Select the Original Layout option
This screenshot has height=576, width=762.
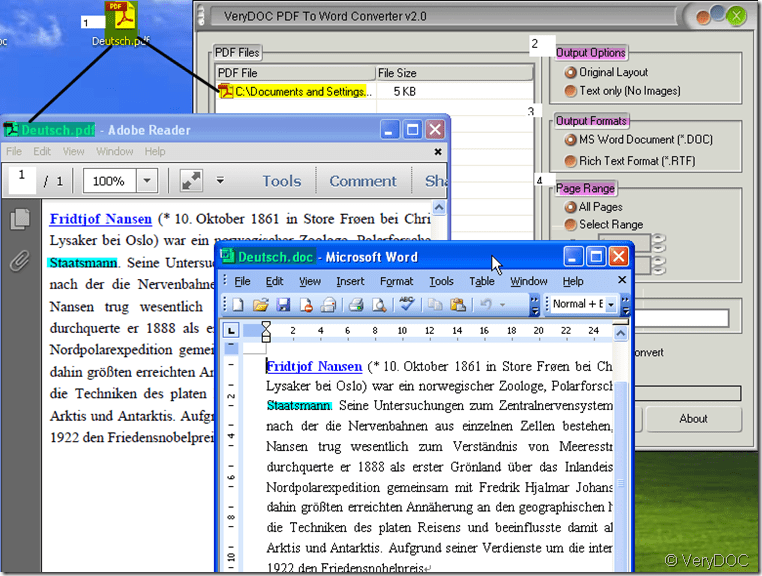(x=570, y=72)
